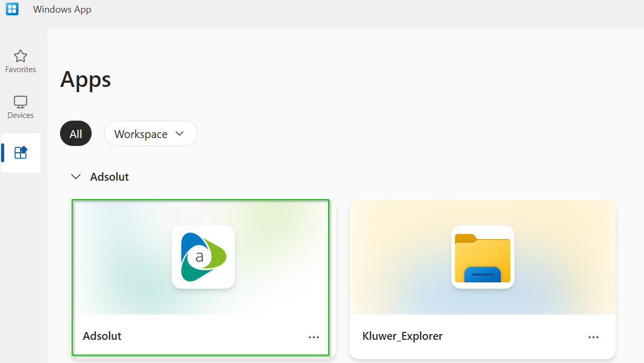
Task: Click the Windows App logo icon
Action: (x=12, y=9)
